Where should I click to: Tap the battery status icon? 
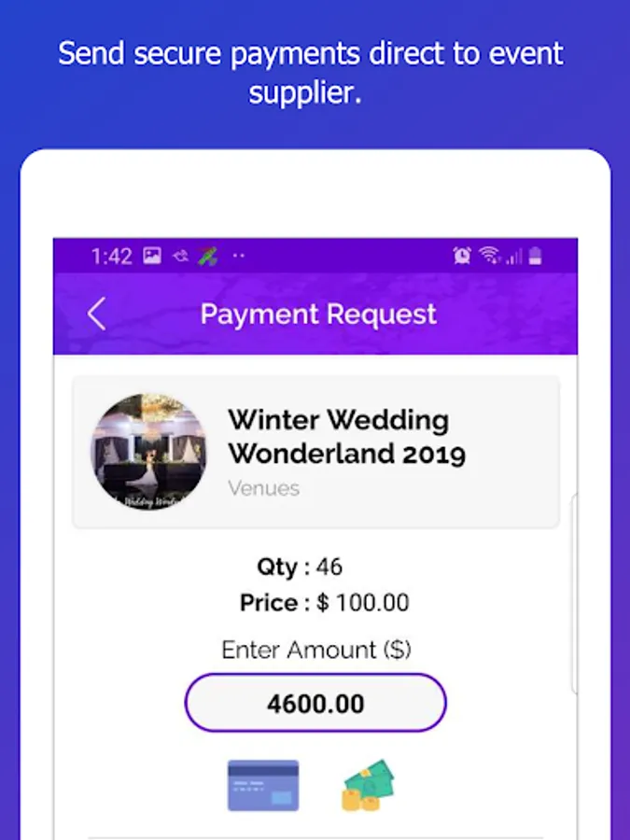pyautogui.click(x=535, y=256)
